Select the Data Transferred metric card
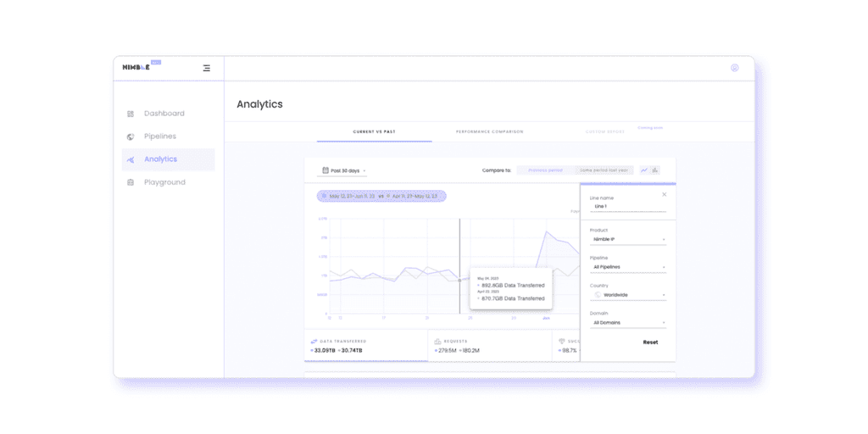Screen dimensions: 868x434 [366, 346]
